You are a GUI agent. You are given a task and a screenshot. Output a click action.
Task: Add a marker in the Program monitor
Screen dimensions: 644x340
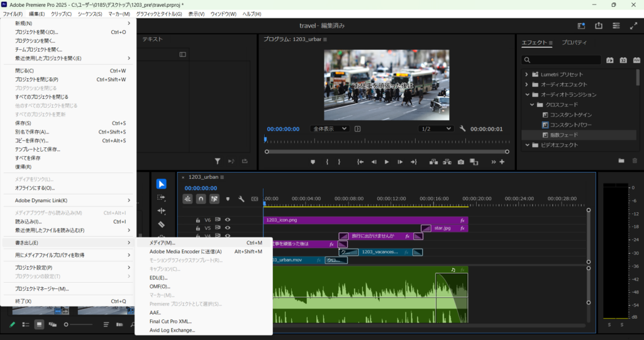pyautogui.click(x=313, y=162)
